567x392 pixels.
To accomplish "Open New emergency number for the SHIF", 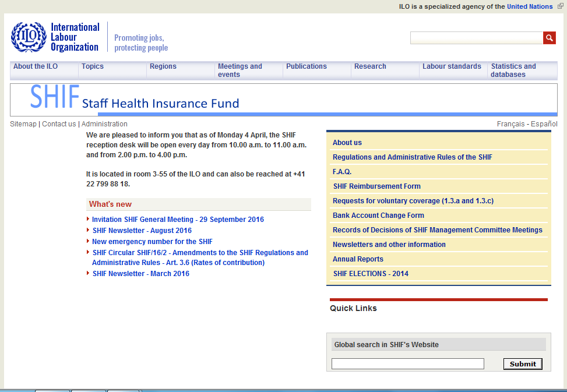I will tap(152, 242).
